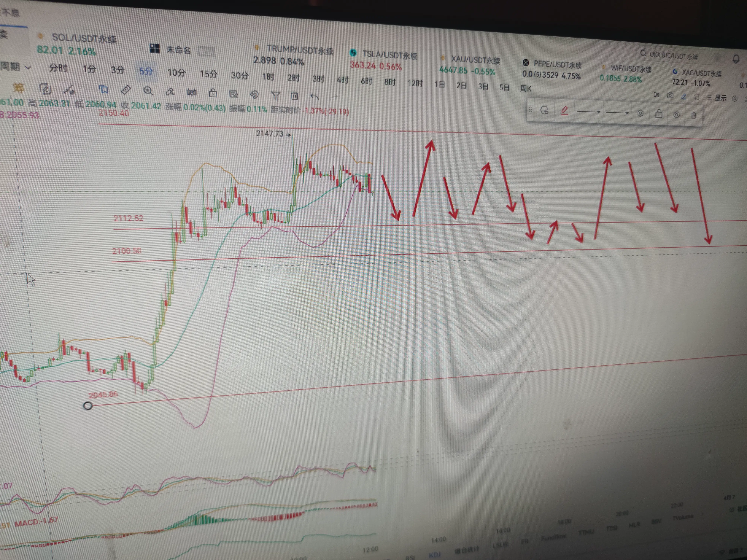747x560 pixels.
Task: Click the magnifier zoom tool
Action: (148, 91)
